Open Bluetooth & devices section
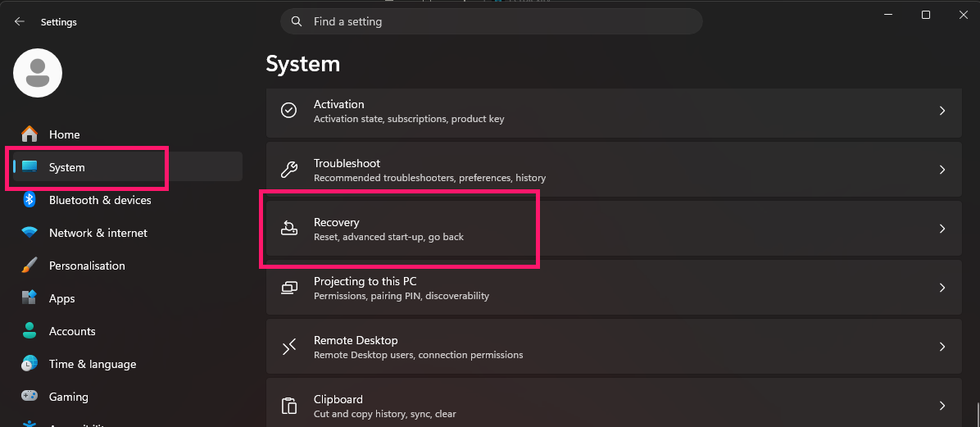980x427 pixels. 128,200
